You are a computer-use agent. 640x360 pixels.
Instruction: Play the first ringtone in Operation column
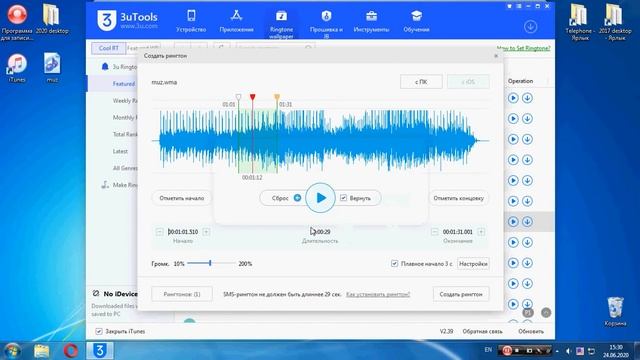(513, 98)
